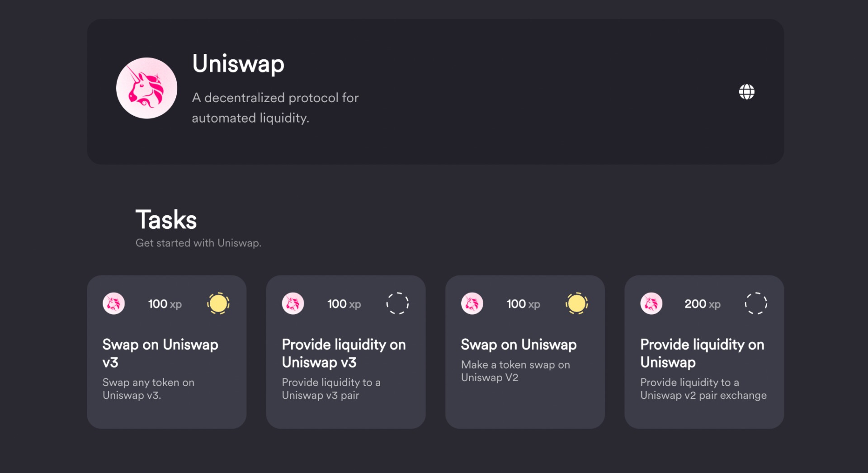The width and height of the screenshot is (868, 473).
Task: Open the globe website icon
Action: (x=746, y=92)
